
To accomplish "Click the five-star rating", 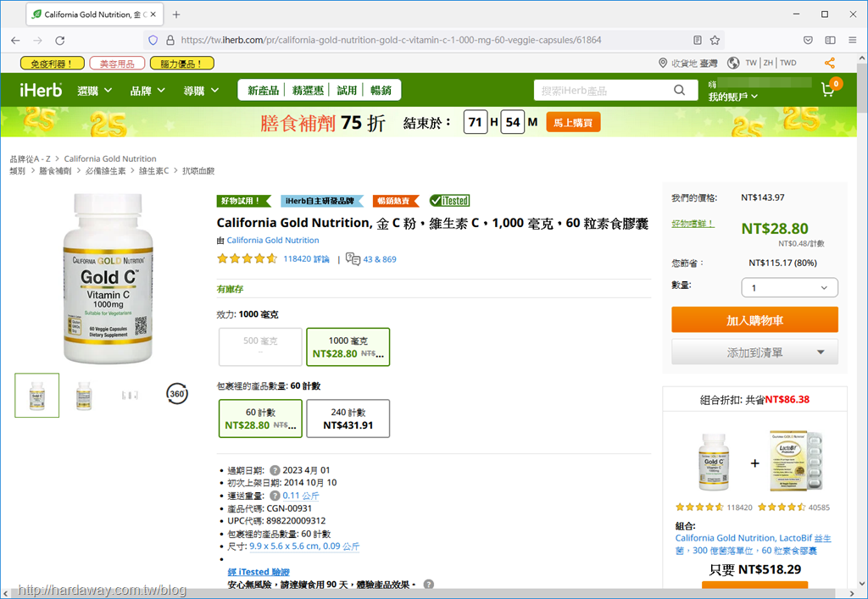I will [247, 259].
